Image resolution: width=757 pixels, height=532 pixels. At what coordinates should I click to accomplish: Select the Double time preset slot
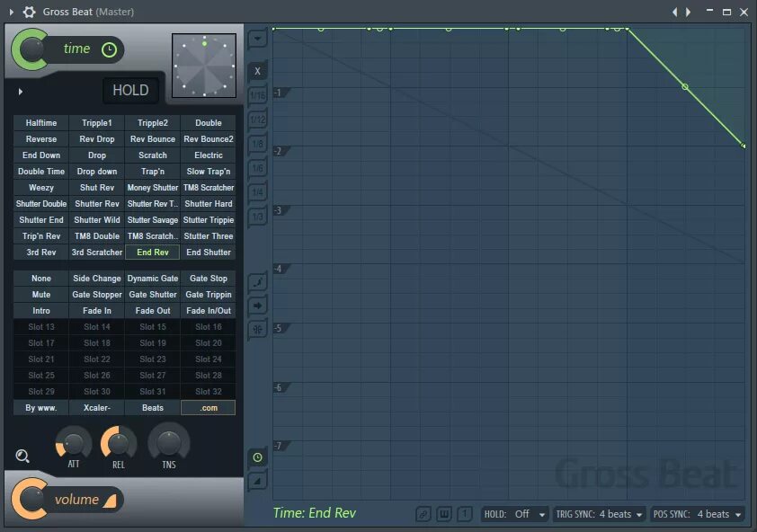point(209,122)
